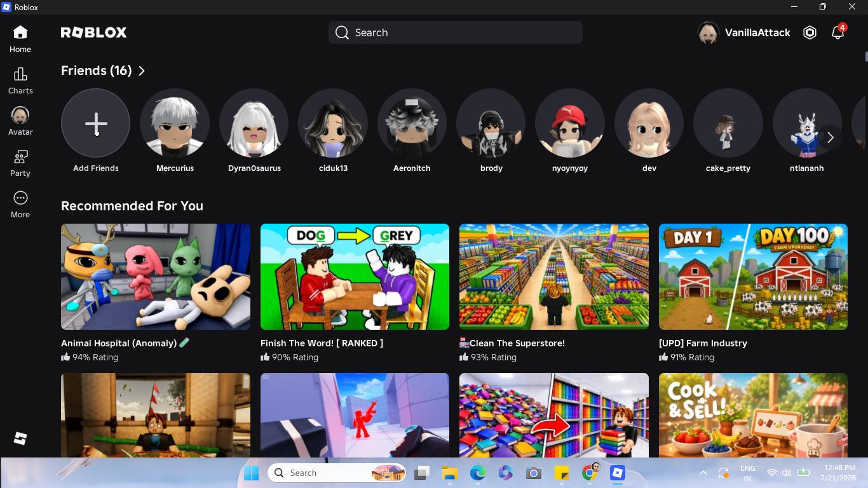Open Windows Start menu on taskbar
868x488 pixels.
click(x=252, y=473)
